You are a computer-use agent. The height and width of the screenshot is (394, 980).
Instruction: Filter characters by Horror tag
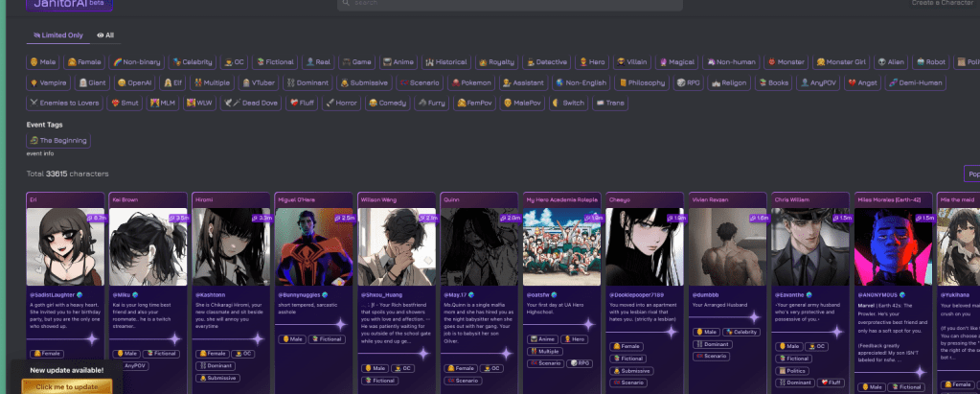[341, 103]
